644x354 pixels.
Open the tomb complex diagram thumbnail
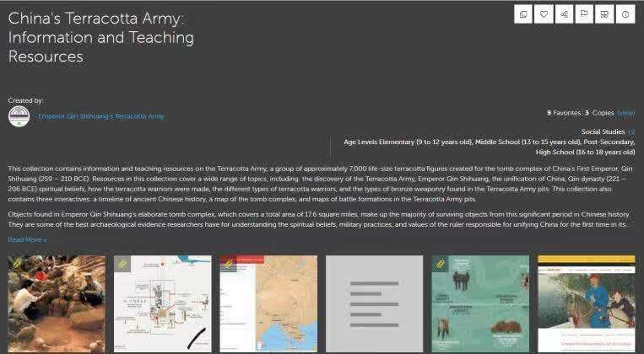[163, 303]
